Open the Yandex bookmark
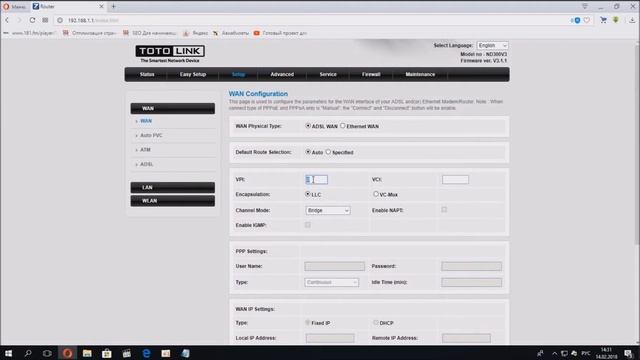This screenshot has width=640, height=360. point(196,33)
